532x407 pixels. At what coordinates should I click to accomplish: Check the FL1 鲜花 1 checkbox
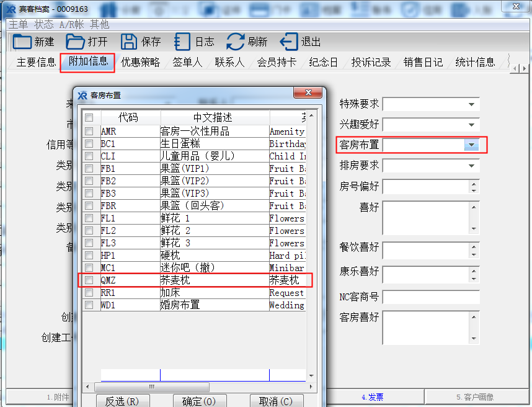pos(89,218)
